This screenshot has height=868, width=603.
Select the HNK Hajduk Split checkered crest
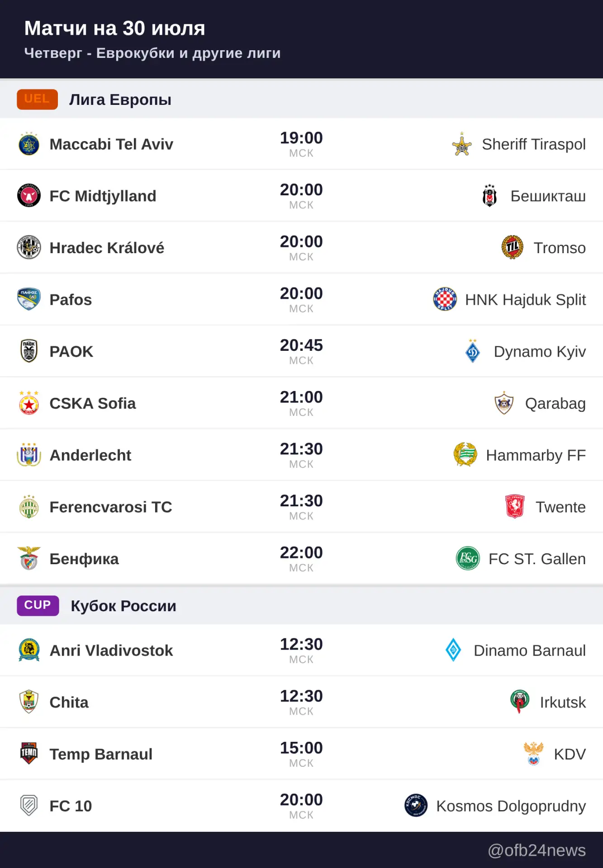[445, 299]
